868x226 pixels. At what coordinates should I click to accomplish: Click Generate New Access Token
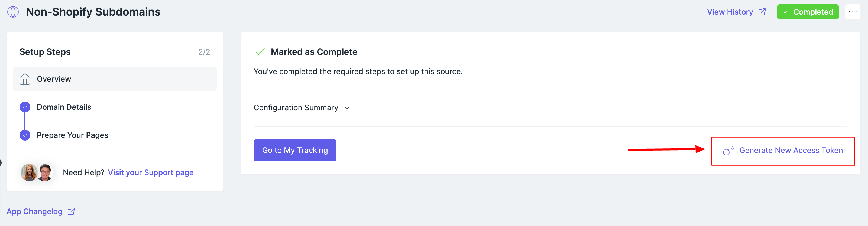791,150
